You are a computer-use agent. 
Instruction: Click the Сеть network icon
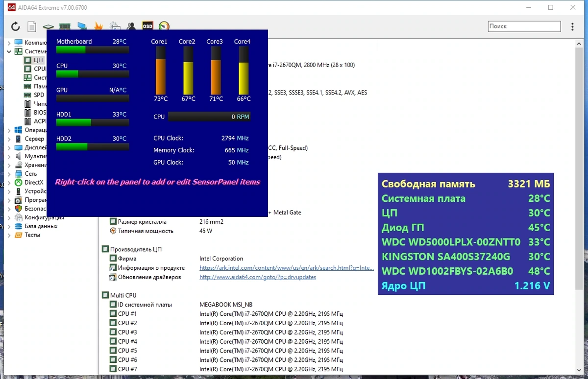[19, 174]
